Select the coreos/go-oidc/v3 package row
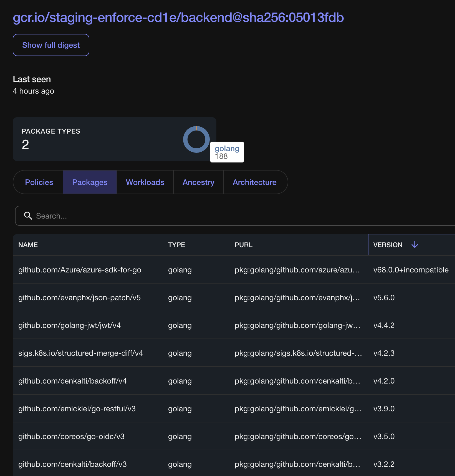 [x=71, y=436]
